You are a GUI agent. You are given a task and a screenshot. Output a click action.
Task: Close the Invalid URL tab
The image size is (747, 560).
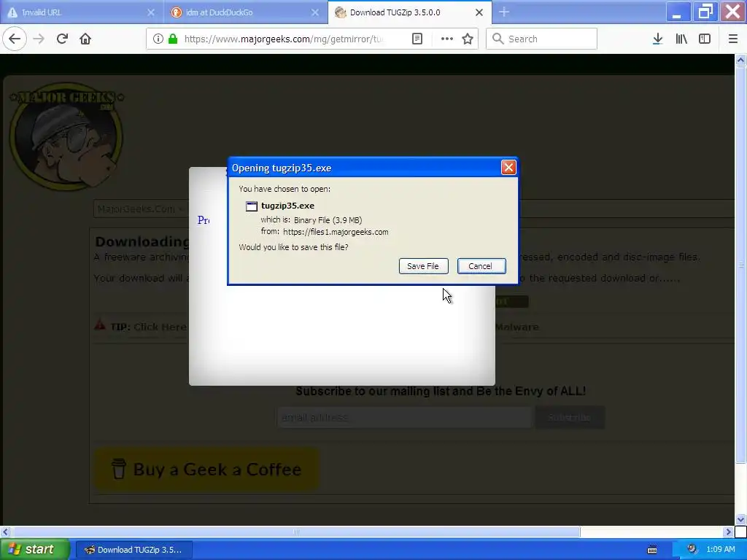point(151,12)
